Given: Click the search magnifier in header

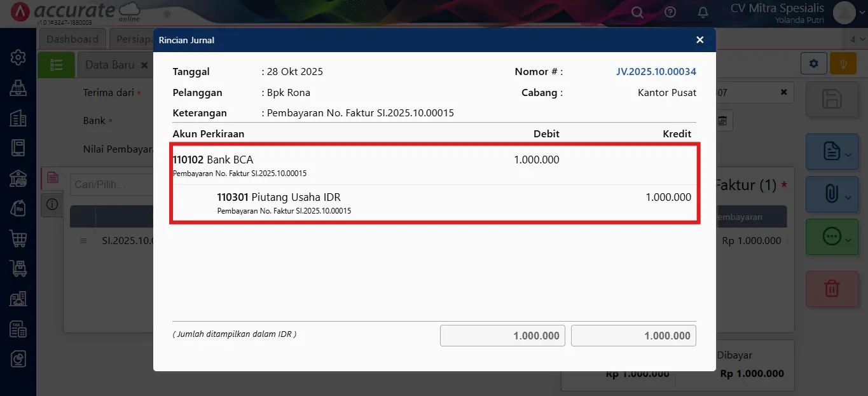Looking at the screenshot, I should tap(637, 12).
